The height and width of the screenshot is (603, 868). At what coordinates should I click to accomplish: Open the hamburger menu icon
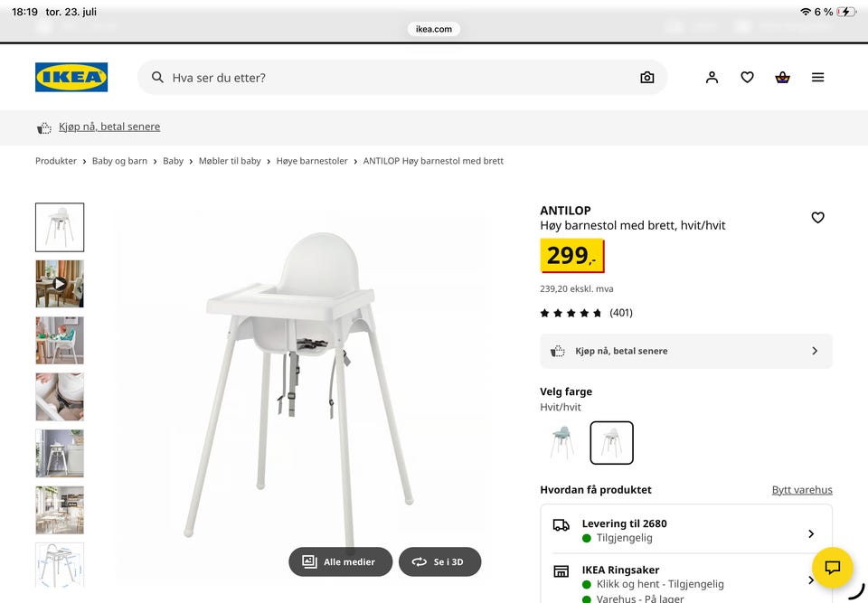click(x=817, y=78)
